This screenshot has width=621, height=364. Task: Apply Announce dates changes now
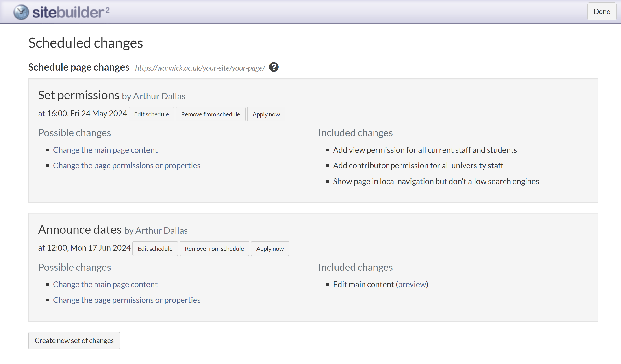click(x=270, y=249)
